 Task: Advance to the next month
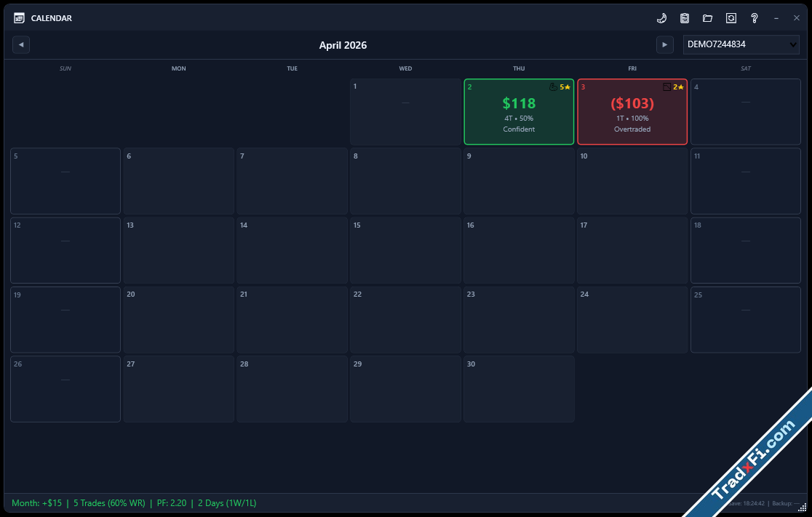[664, 45]
